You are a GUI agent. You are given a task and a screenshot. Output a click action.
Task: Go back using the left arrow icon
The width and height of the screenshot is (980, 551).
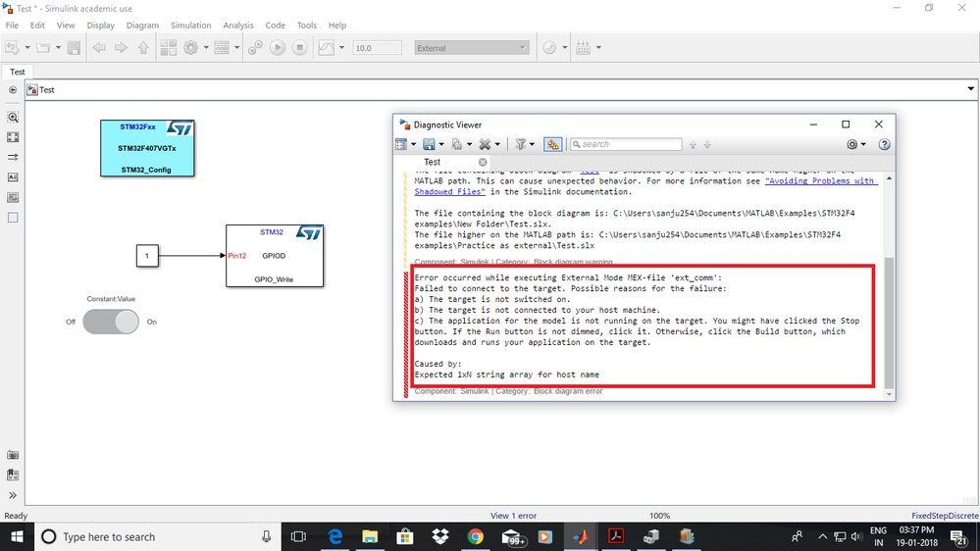pyautogui.click(x=99, y=47)
